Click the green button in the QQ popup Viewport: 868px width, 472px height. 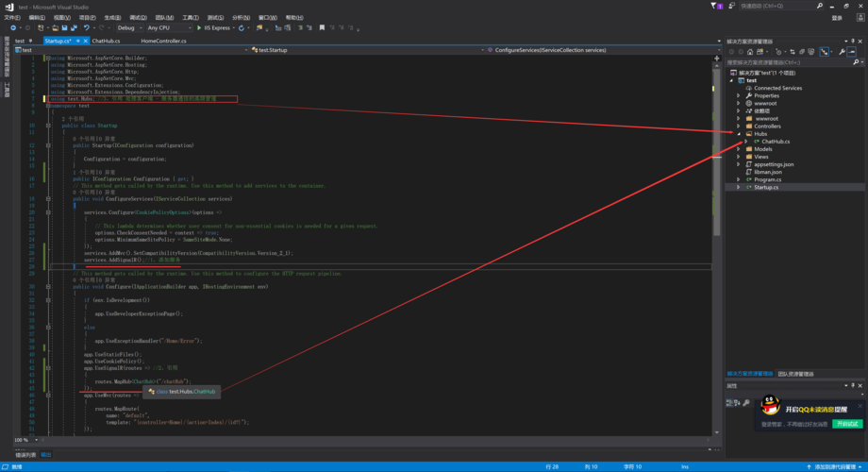pos(847,424)
